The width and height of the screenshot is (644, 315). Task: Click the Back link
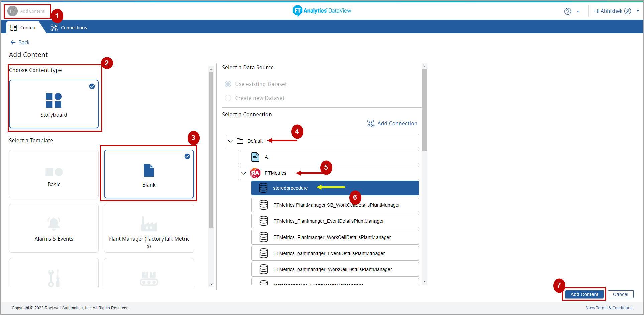click(x=20, y=42)
